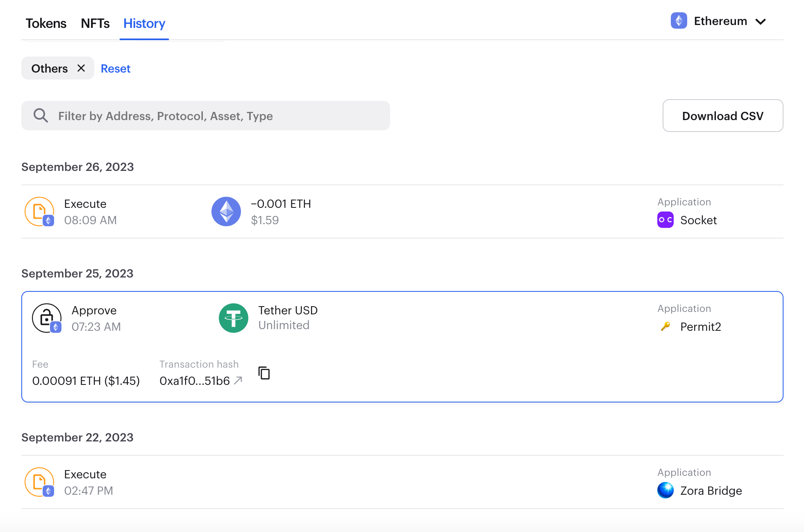Click the Download CSV button

(722, 116)
